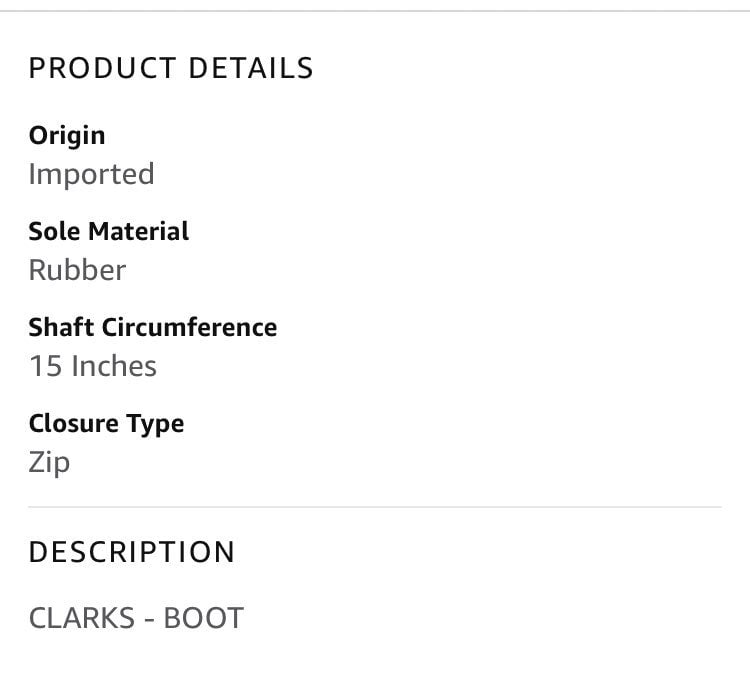Click the word BOOT in description
Screen dimensions: 750x688
pyautogui.click(x=204, y=618)
